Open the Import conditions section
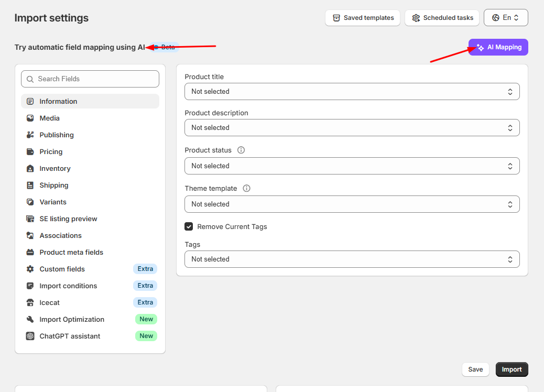Screen dimensions: 544x392 tap(90, 286)
